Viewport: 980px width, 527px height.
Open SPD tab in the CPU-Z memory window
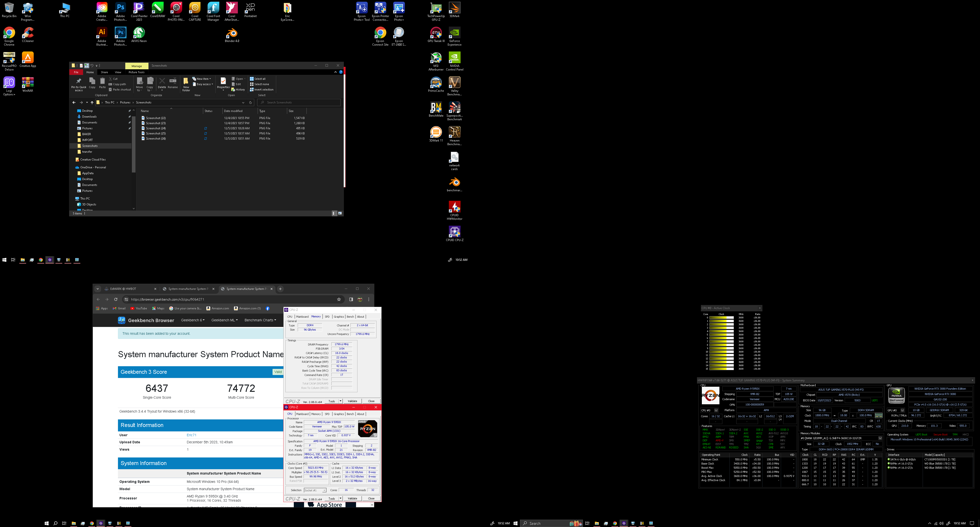327,317
